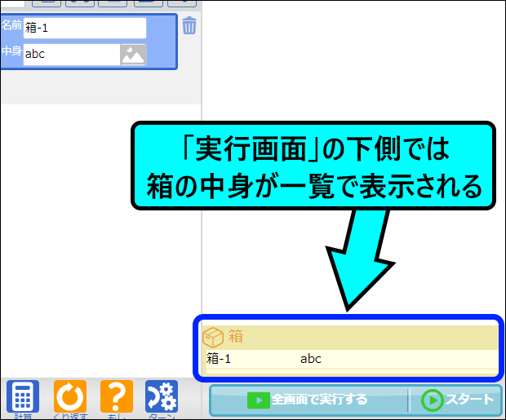Click the abc value in the box list
Screen dimensions: 506x420
(310, 359)
